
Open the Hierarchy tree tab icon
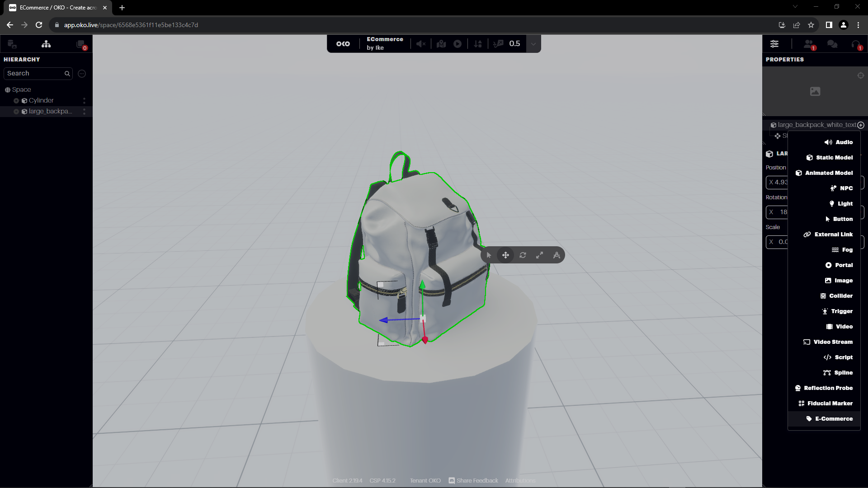46,44
